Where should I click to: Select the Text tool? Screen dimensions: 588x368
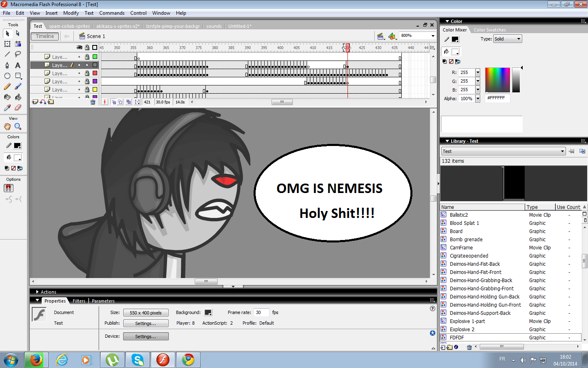[18, 65]
